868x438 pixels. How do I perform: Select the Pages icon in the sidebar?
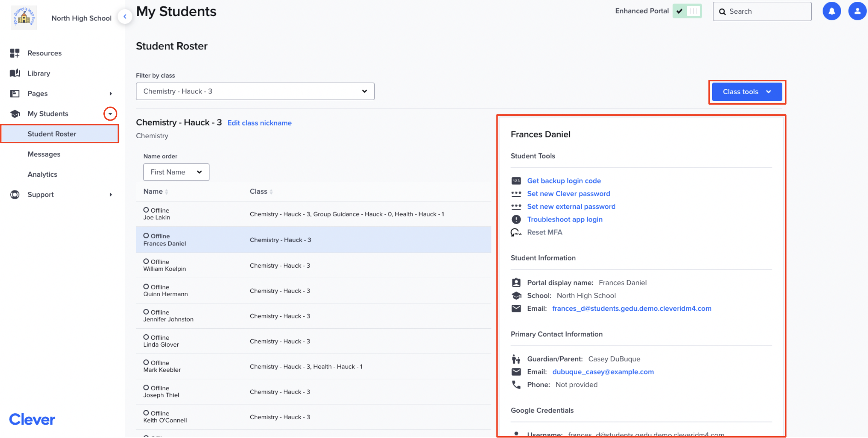pos(15,93)
